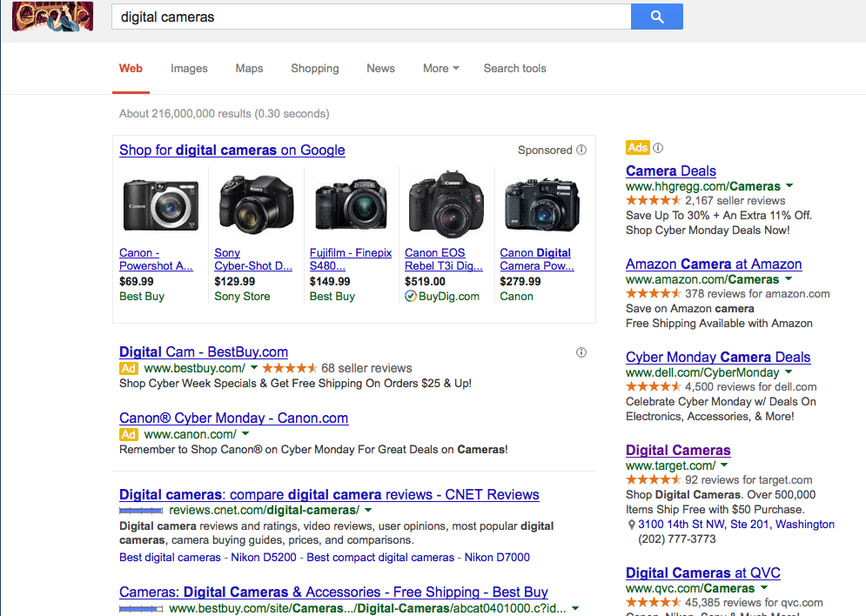Expand dropdown arrow beside dell.com/CyberMonday
The height and width of the screenshot is (616, 866).
tap(789, 372)
